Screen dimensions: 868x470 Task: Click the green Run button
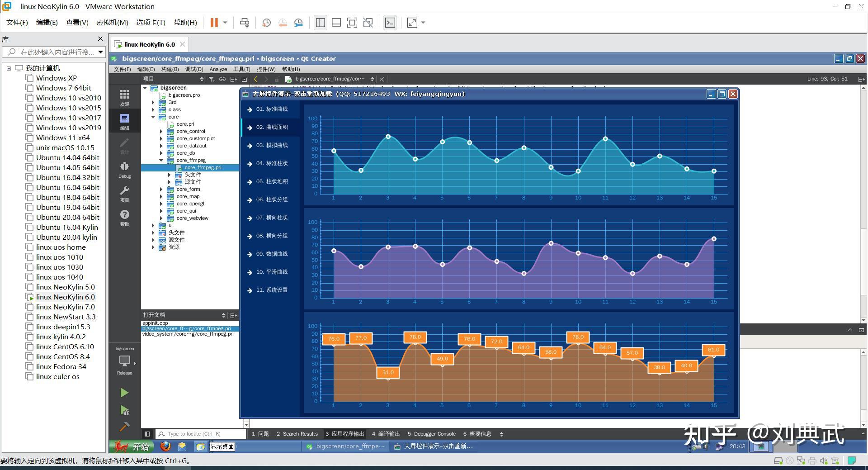coord(124,393)
